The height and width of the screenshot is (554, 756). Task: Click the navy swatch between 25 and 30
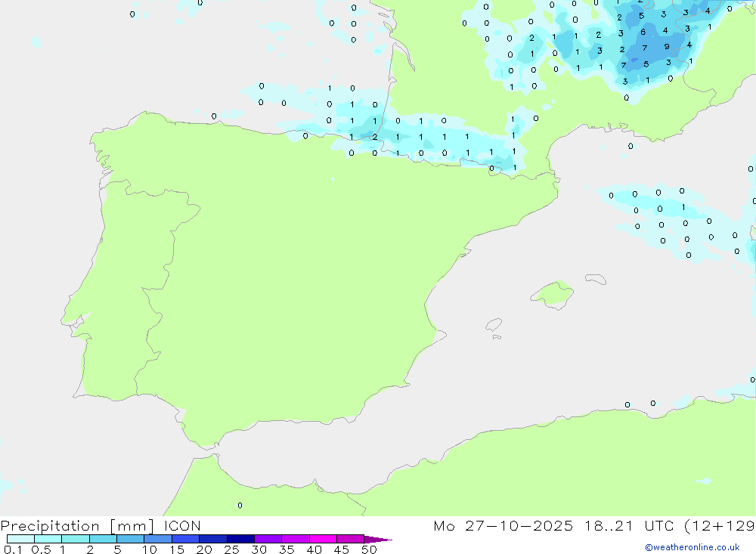(240, 539)
